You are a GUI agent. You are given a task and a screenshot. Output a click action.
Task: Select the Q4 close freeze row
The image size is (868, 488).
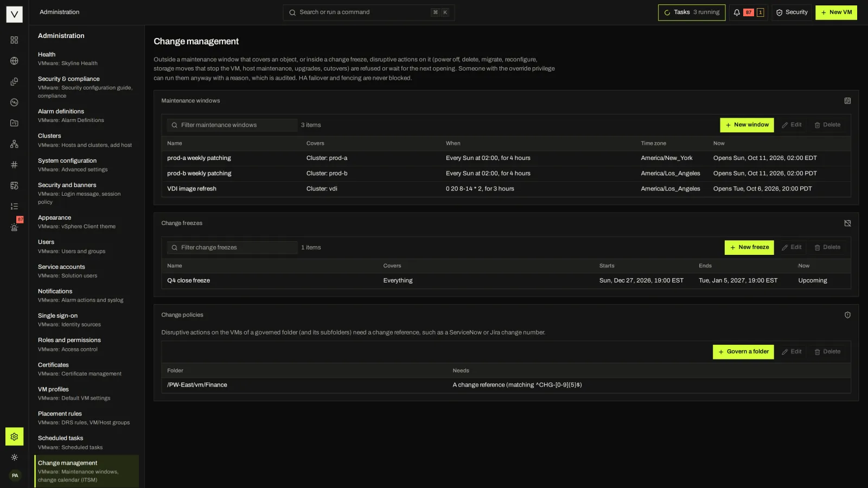(x=506, y=281)
